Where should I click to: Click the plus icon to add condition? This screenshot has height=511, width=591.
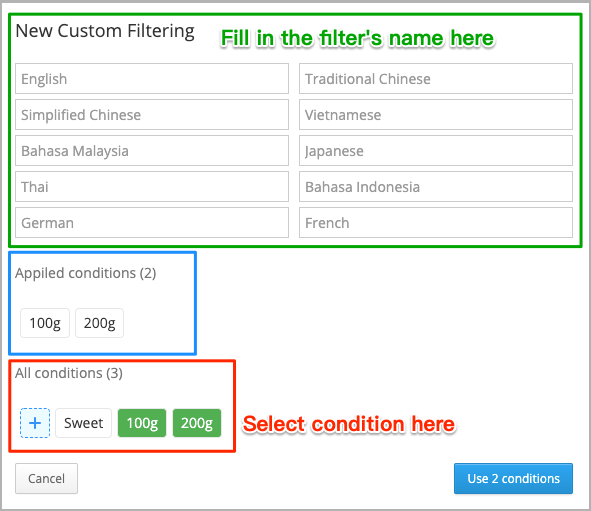click(x=35, y=423)
